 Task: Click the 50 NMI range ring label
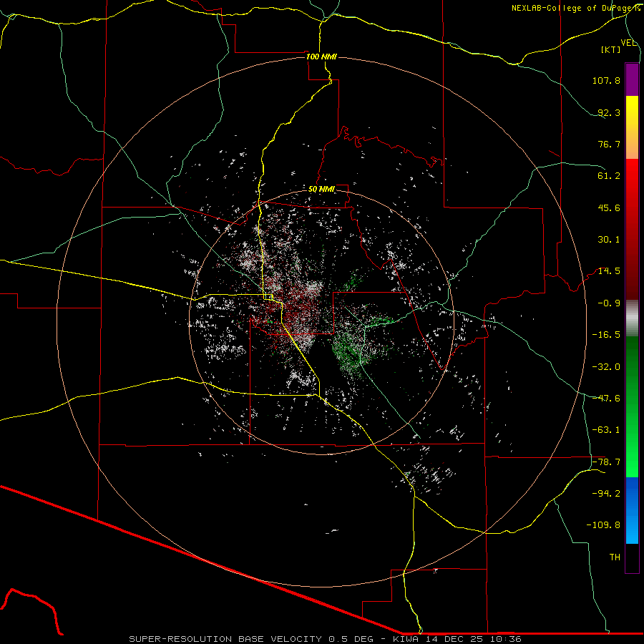[321, 190]
